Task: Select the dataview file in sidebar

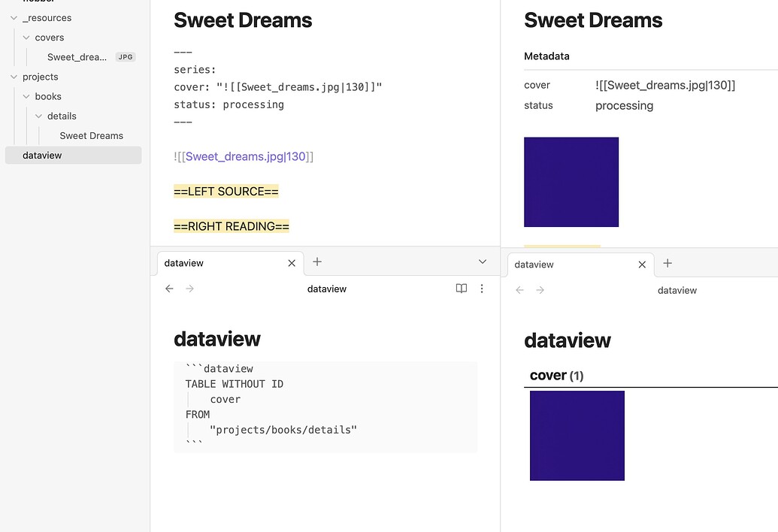Action: tap(42, 155)
